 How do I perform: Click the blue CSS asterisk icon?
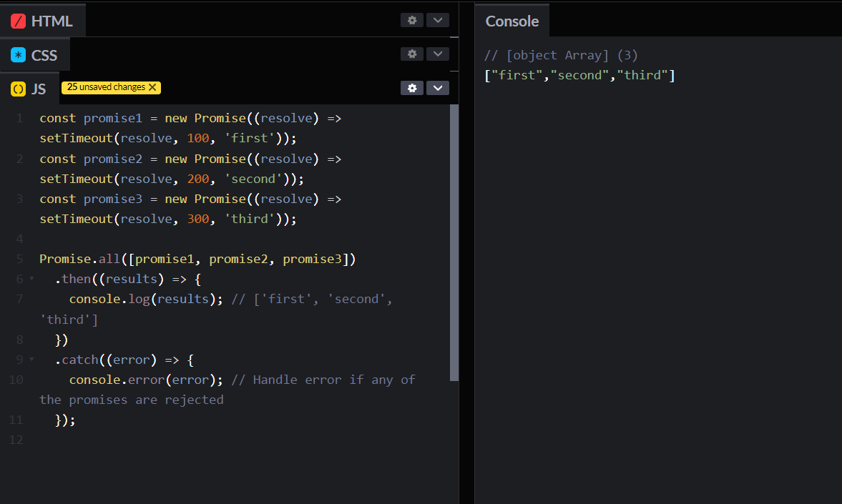pyautogui.click(x=19, y=55)
